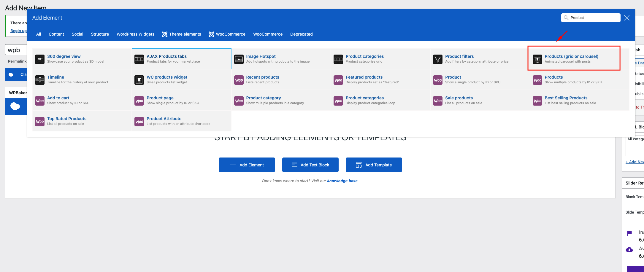Click Woo icon for Best Selling Products

click(x=537, y=101)
